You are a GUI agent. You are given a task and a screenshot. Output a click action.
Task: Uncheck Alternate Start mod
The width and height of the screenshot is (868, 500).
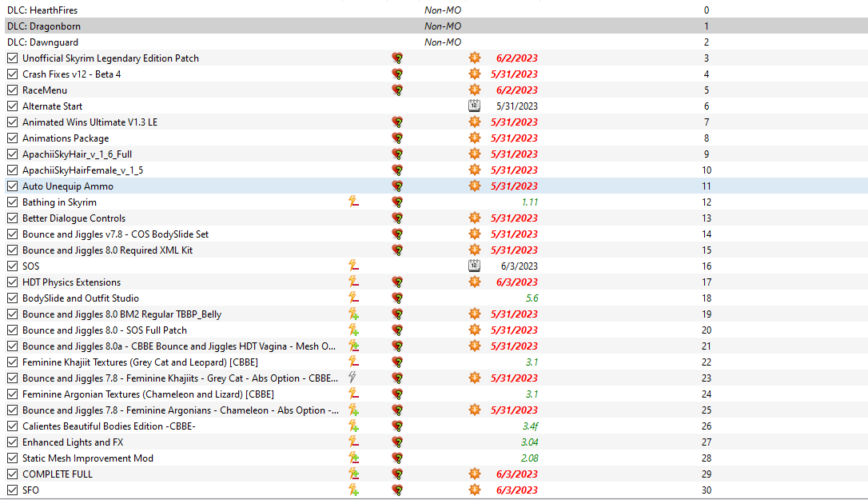(x=12, y=106)
